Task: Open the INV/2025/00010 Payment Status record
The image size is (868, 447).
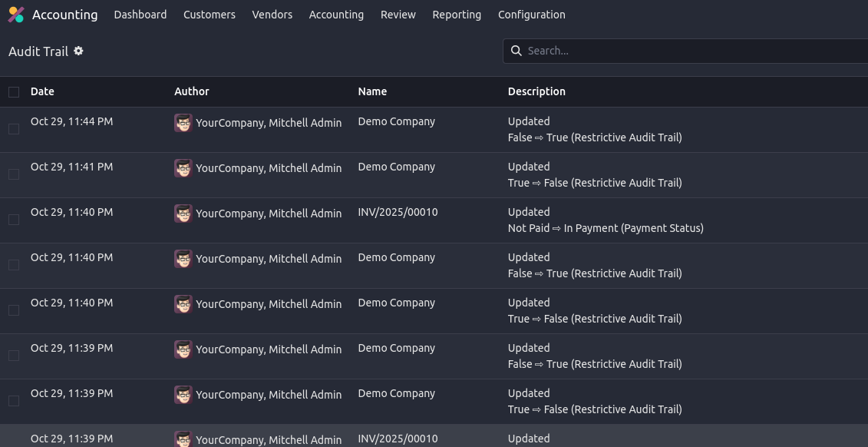Action: click(x=398, y=212)
